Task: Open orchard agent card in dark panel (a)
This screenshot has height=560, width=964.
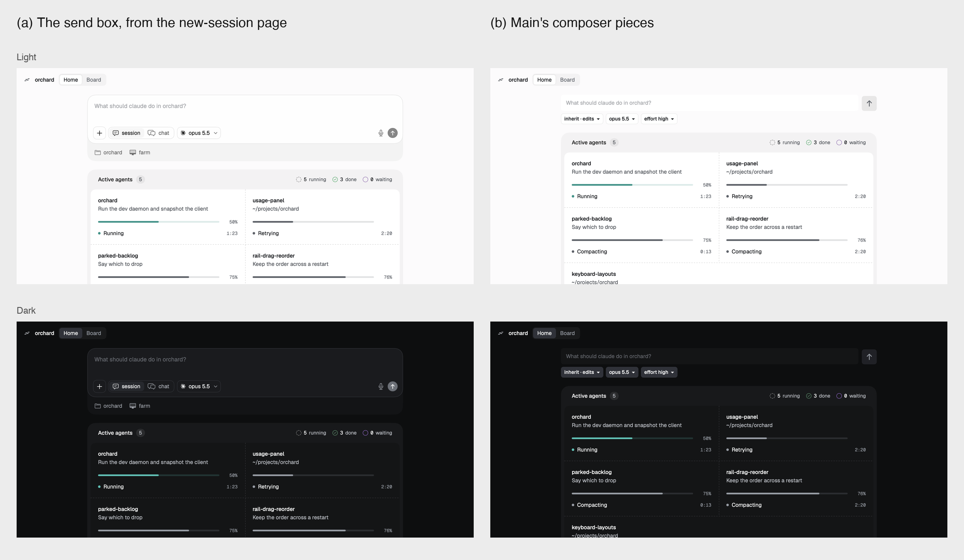Action: (168, 470)
